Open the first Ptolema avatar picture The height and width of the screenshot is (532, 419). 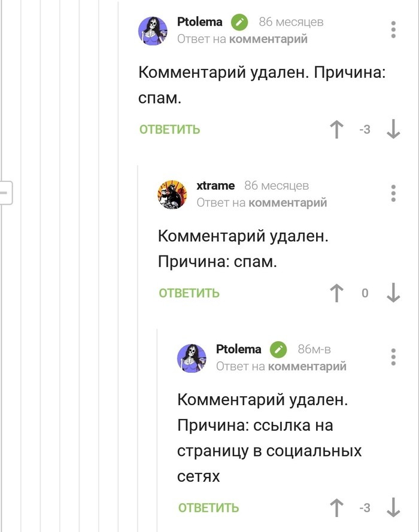coord(153,31)
